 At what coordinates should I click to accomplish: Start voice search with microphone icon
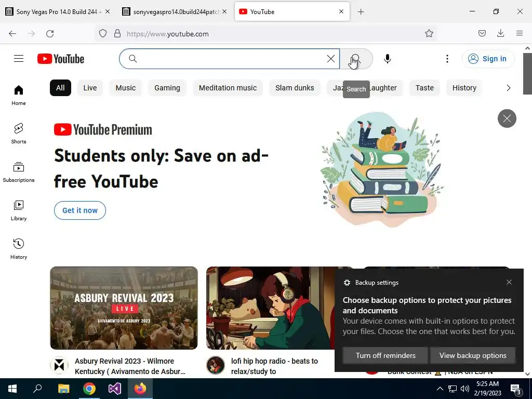387,59
